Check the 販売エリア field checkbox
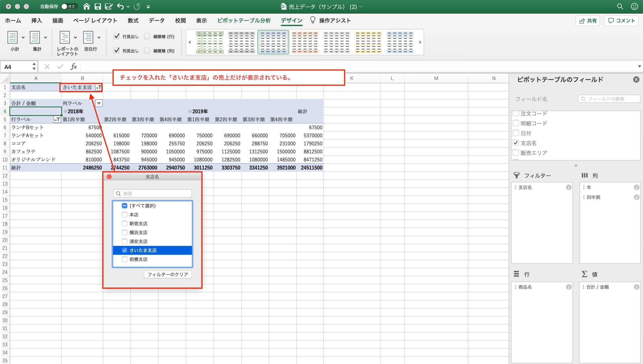This screenshot has width=643, height=364. point(516,153)
